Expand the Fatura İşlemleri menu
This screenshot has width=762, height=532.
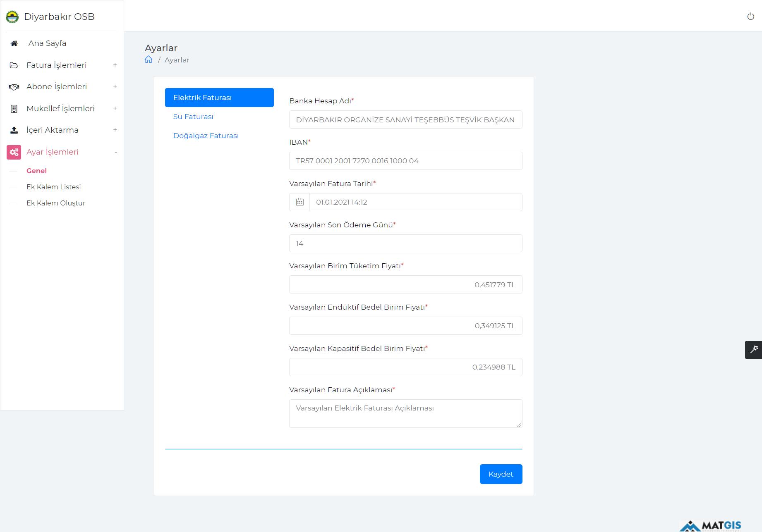click(x=115, y=65)
